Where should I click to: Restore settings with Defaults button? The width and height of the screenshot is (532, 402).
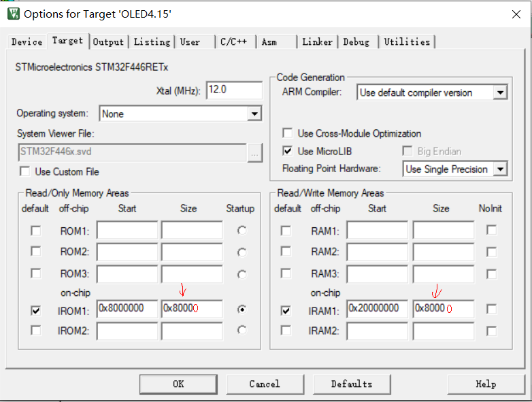(x=352, y=384)
